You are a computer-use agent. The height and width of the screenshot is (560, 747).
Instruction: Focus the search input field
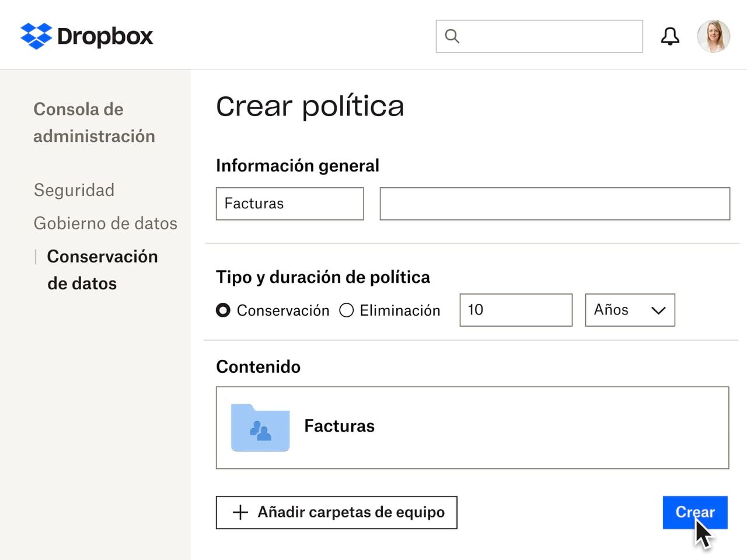click(539, 36)
